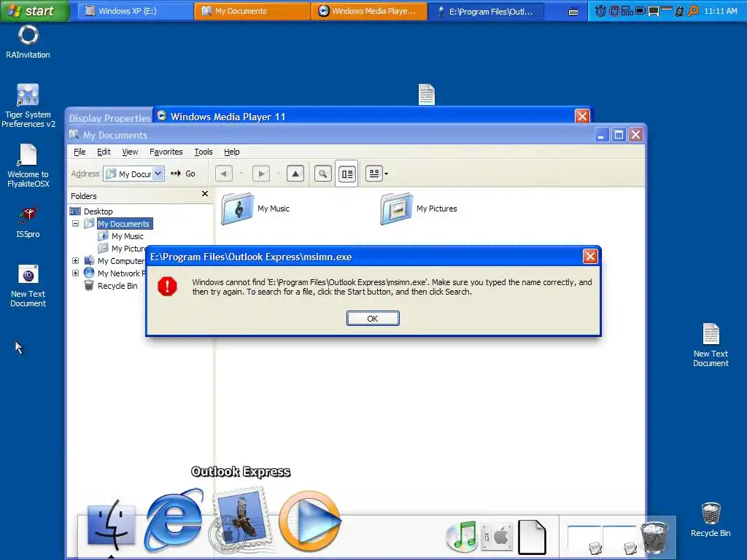Click the Display Properties title bar
Image resolution: width=747 pixels, height=560 pixels.
(109, 117)
